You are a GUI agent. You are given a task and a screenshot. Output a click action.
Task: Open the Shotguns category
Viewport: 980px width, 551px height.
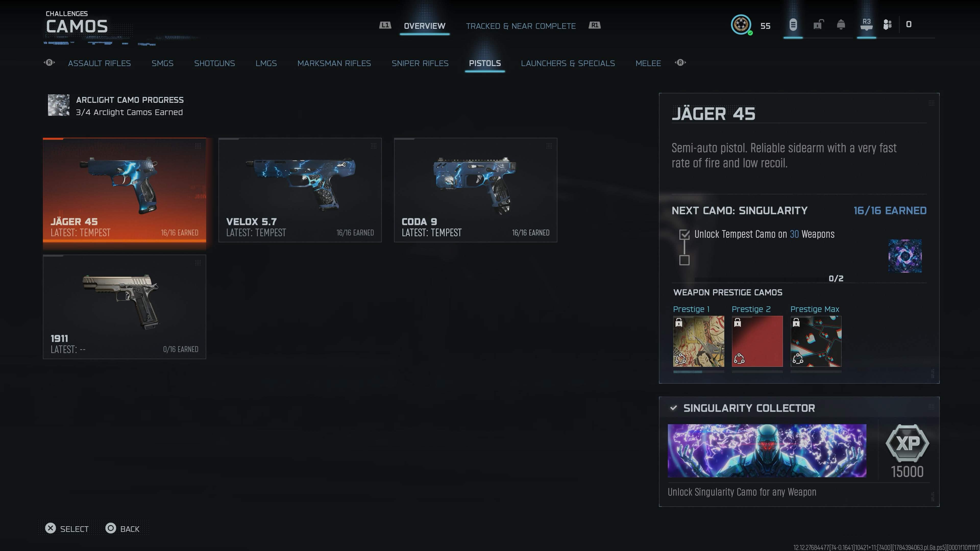point(215,63)
